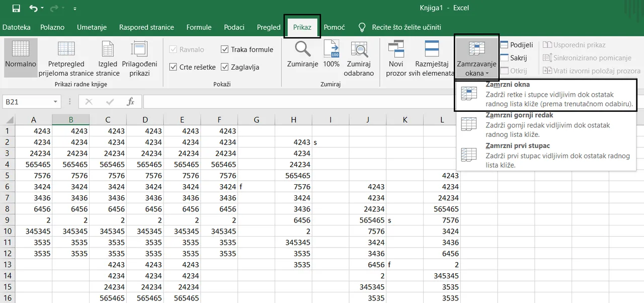Image resolution: width=644 pixels, height=303 pixels.
Task: Click the Save icon in title bar
Action: (x=16, y=8)
